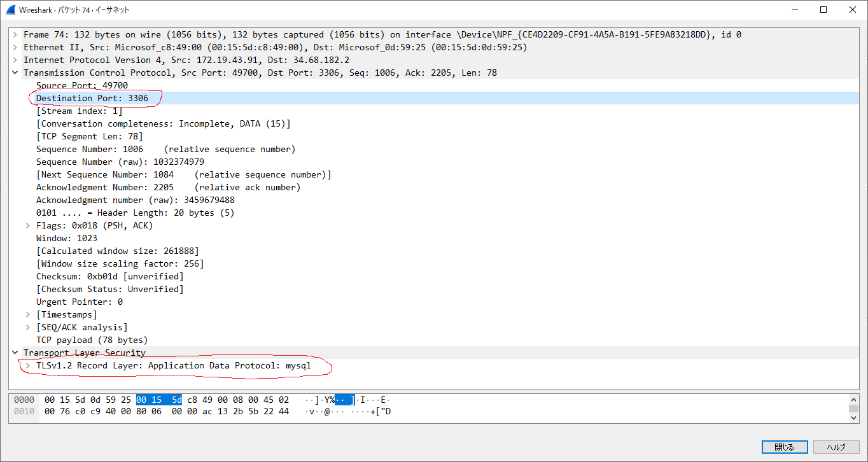Collapse the Transport Layer Security section
This screenshot has height=462, width=868.
pyautogui.click(x=15, y=353)
